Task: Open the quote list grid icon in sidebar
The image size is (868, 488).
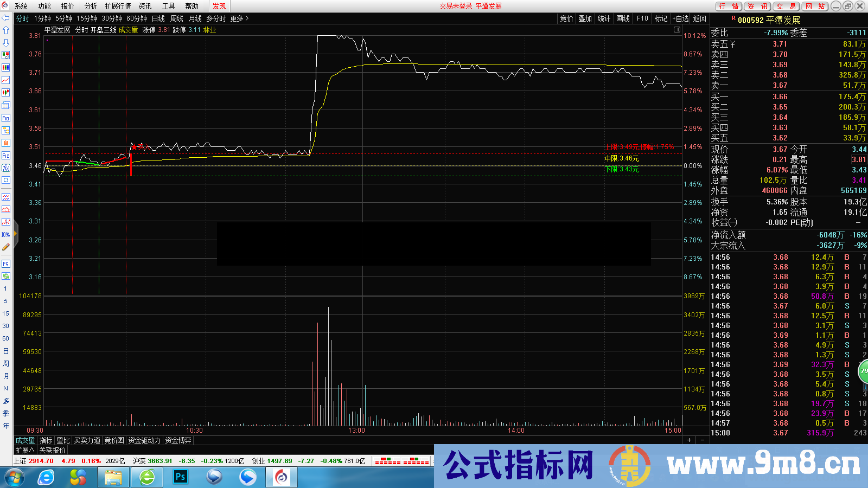Action: tap(6, 67)
